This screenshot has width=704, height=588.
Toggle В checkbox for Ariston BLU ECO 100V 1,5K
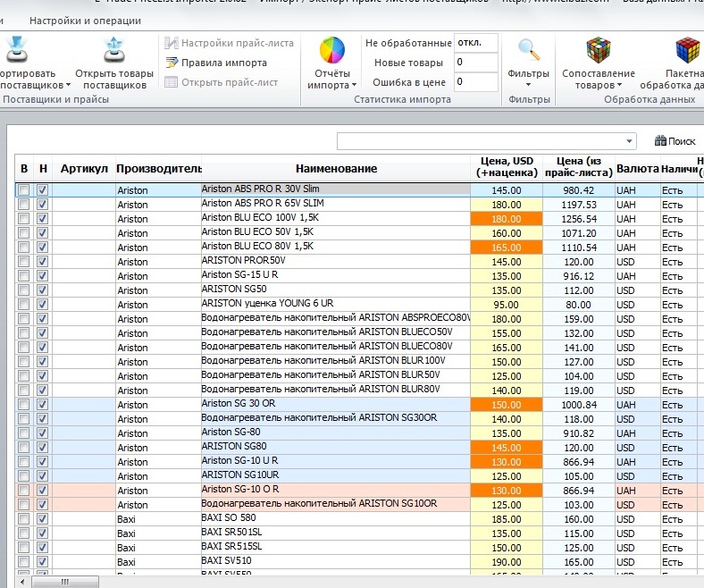(x=24, y=219)
